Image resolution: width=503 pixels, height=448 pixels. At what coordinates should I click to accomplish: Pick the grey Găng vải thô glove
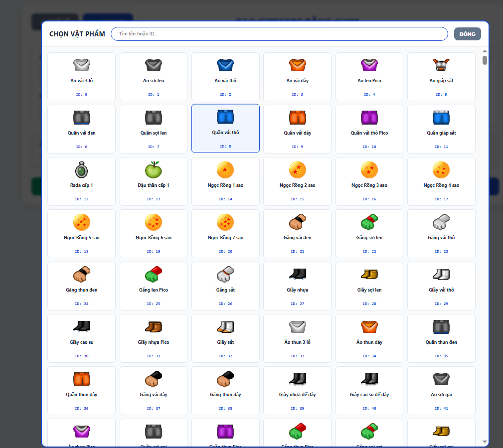pos(441,222)
